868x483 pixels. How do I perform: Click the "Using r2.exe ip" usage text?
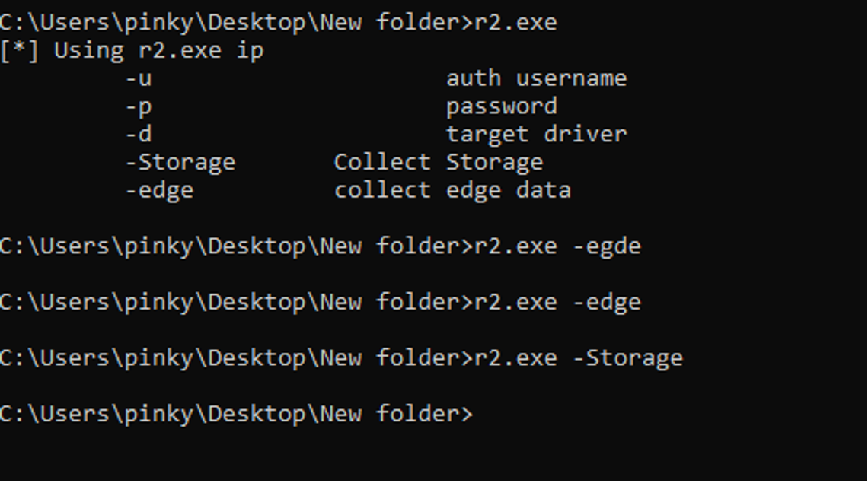[158, 50]
